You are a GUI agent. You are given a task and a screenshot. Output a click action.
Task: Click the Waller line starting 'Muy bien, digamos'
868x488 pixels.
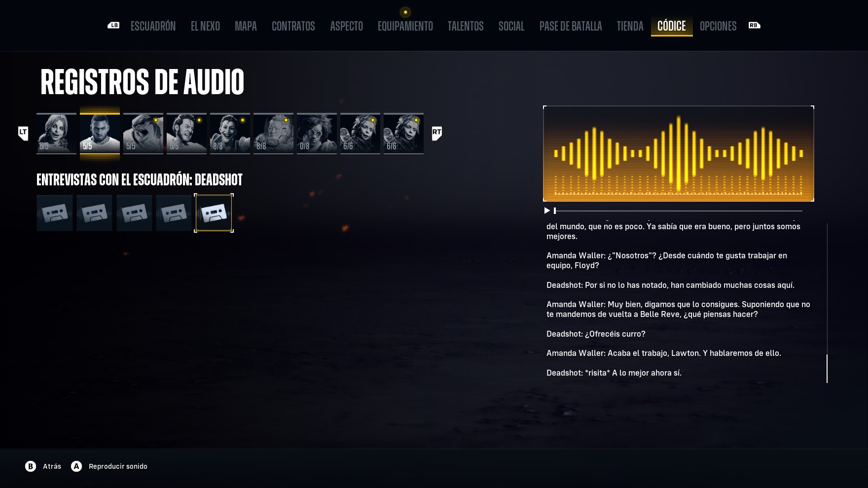(678, 309)
